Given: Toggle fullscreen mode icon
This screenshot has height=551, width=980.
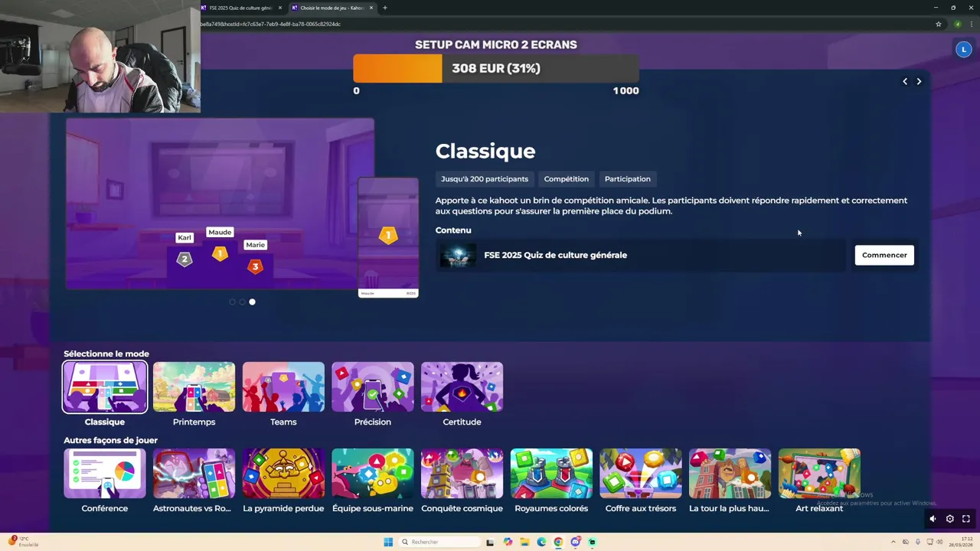Looking at the screenshot, I should 966,519.
